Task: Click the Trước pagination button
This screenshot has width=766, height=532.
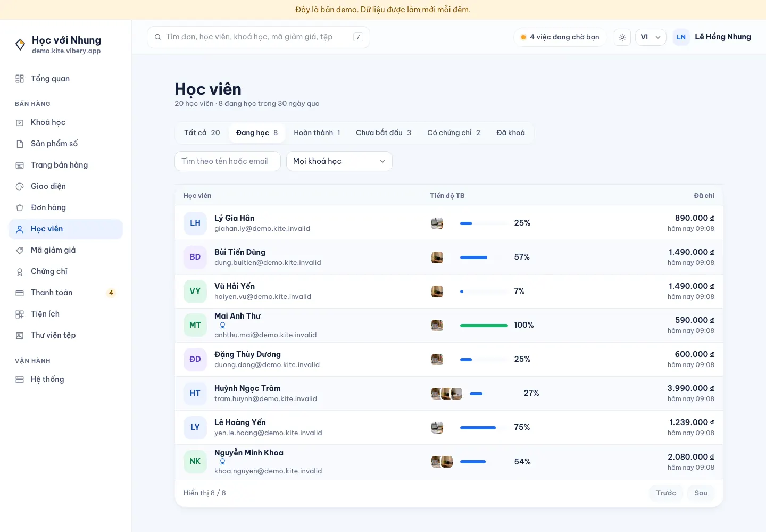Action: 666,493
